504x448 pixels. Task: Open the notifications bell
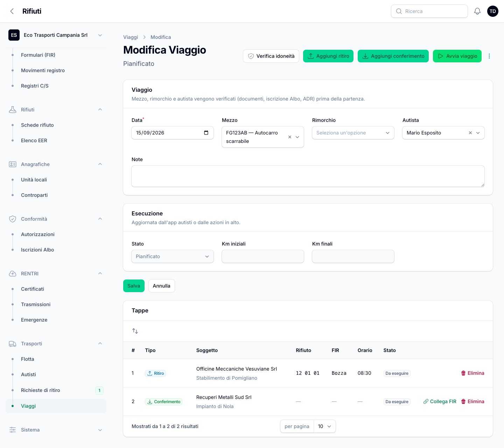pyautogui.click(x=477, y=11)
